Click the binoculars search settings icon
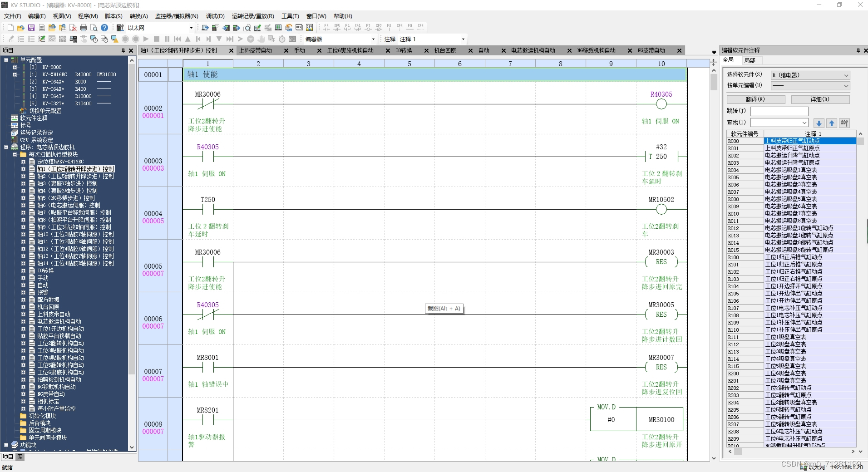The image size is (868, 472). click(x=844, y=123)
